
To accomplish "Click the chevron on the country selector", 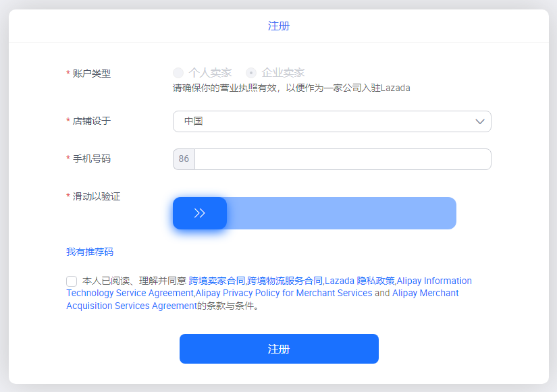I will [x=480, y=121].
